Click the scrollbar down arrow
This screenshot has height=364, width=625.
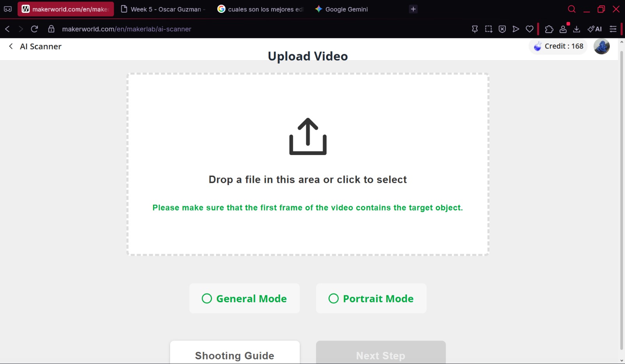click(x=622, y=360)
